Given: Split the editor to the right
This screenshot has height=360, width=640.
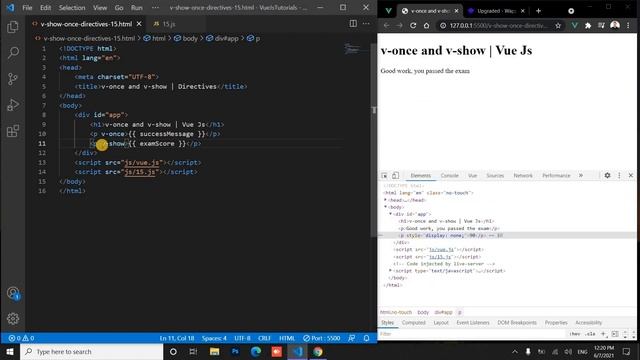Looking at the screenshot, I should point(353,24).
